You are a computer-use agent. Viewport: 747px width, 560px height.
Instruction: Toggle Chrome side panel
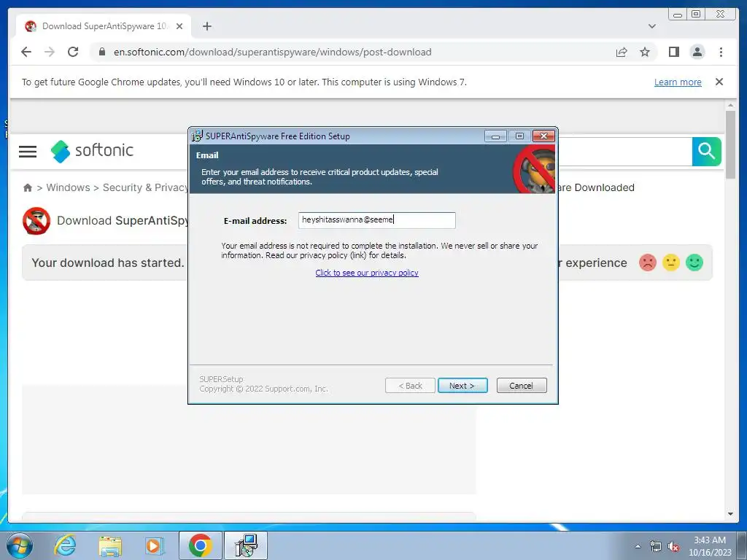(x=673, y=52)
